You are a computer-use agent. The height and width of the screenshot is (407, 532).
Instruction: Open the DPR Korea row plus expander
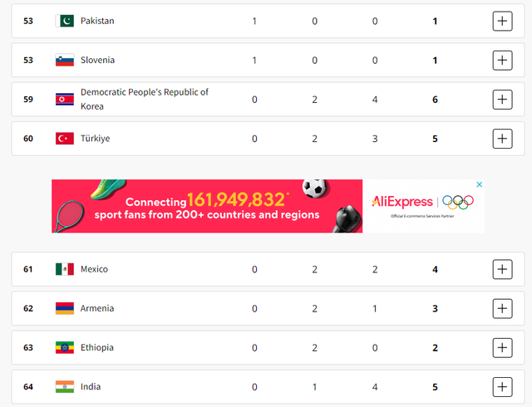point(502,99)
